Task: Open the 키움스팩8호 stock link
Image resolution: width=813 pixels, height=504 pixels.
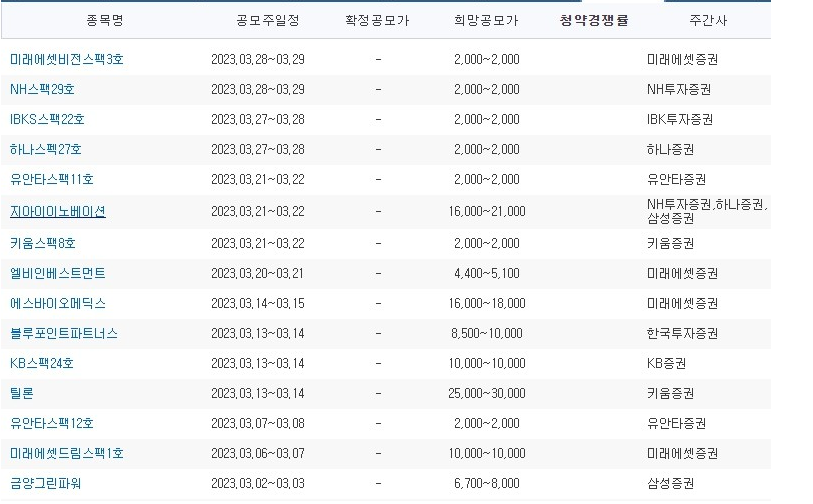Action: click(43, 244)
